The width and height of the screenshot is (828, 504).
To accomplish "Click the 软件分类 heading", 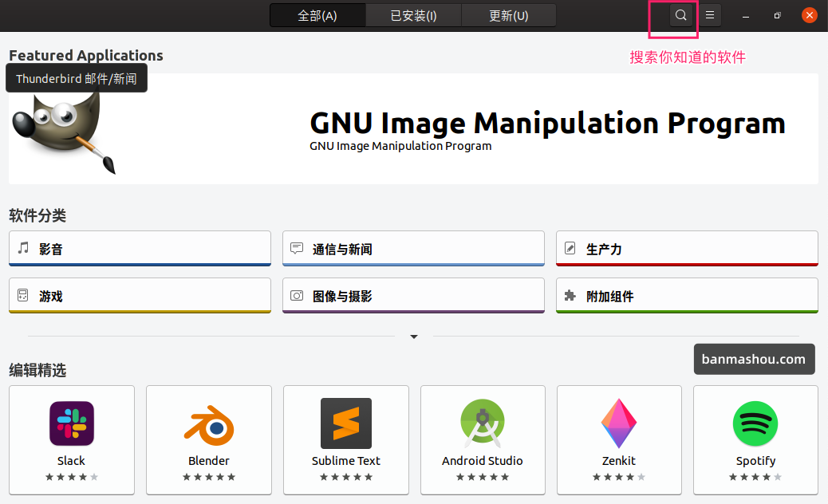I will (x=37, y=215).
